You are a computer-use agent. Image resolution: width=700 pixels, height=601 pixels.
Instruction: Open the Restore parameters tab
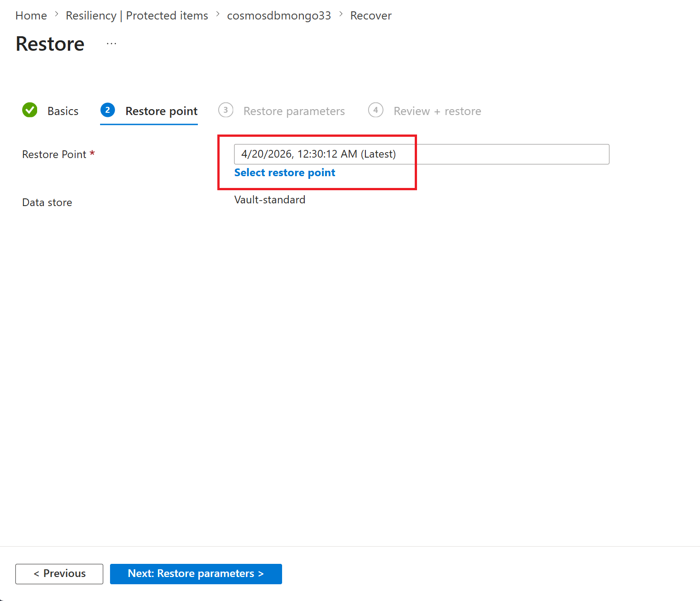(294, 111)
